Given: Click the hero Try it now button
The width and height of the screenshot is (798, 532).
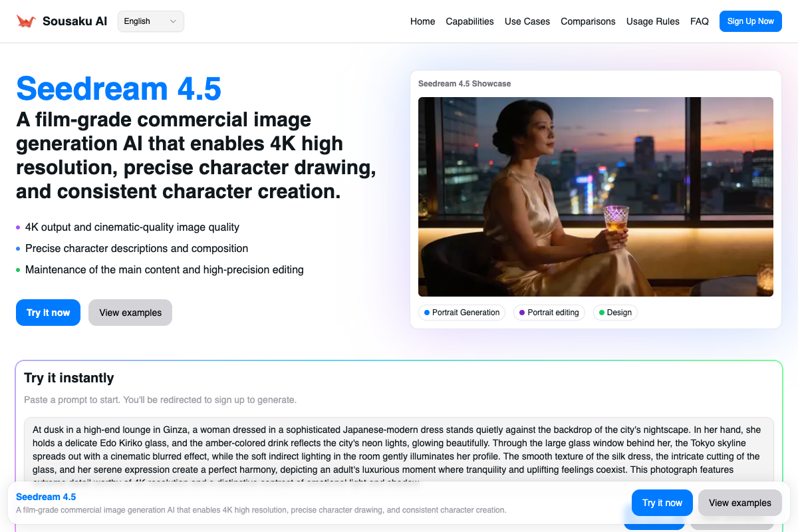Looking at the screenshot, I should coord(48,313).
